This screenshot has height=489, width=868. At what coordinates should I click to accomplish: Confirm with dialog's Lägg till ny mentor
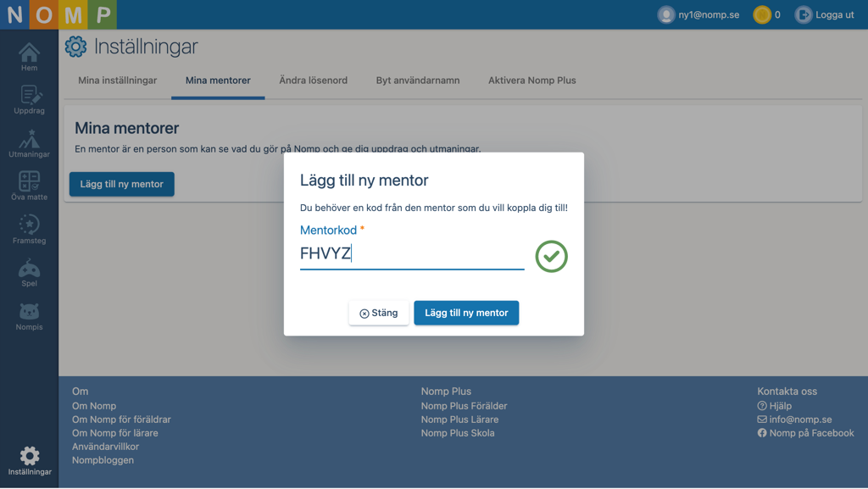[466, 313]
